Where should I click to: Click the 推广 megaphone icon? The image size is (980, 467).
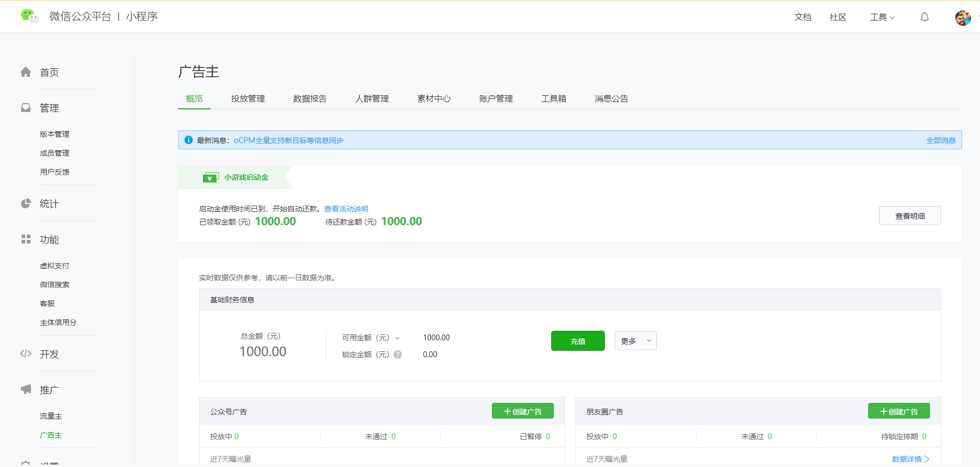tap(26, 389)
